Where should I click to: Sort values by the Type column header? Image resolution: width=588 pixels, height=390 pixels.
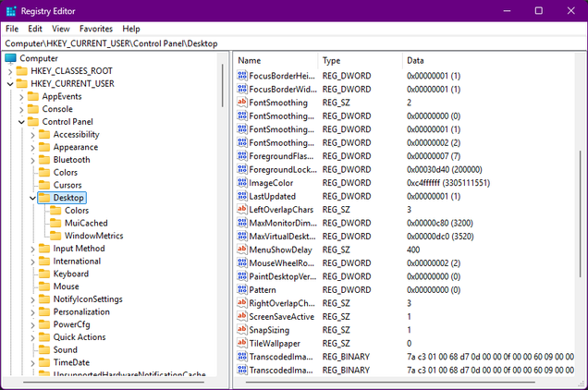361,60
